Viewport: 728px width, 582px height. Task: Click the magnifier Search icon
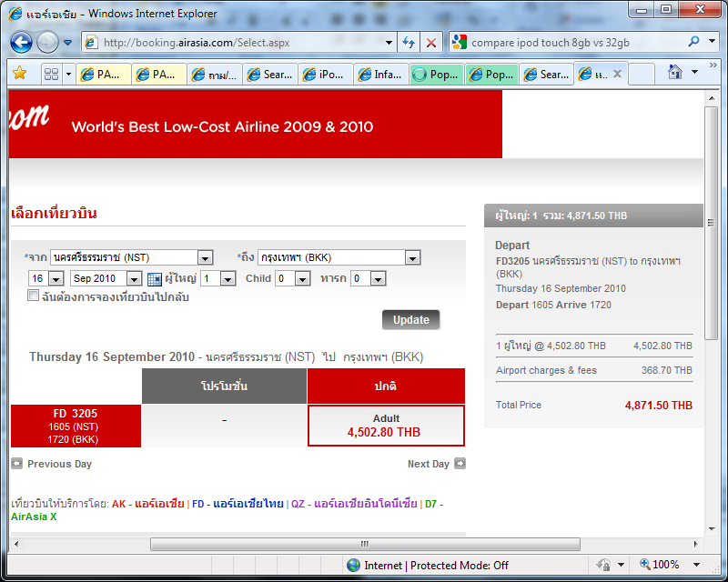(694, 42)
